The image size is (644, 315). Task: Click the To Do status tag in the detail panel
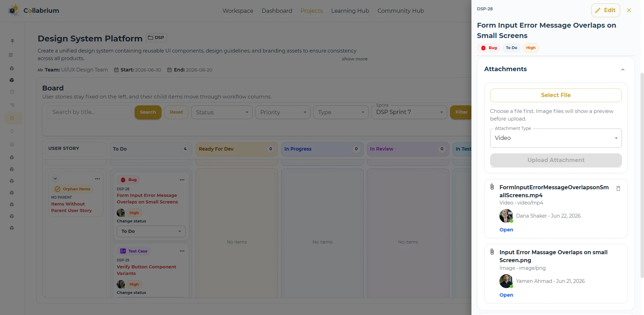point(511,48)
